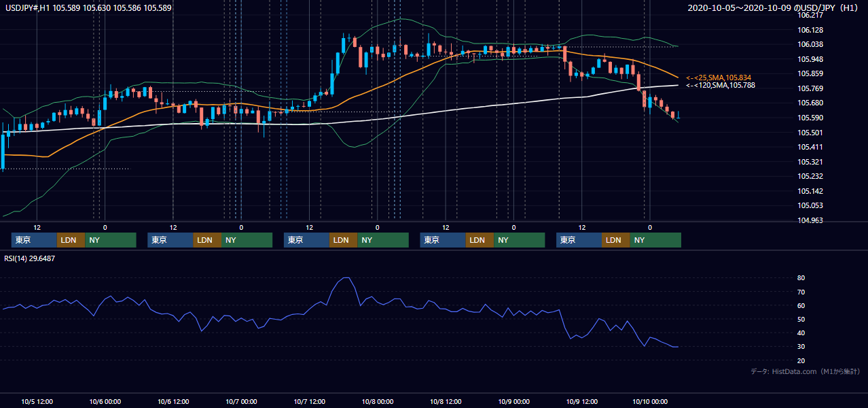Click the RSI axis value 60
Screen dimensions: 868x408
click(x=801, y=305)
